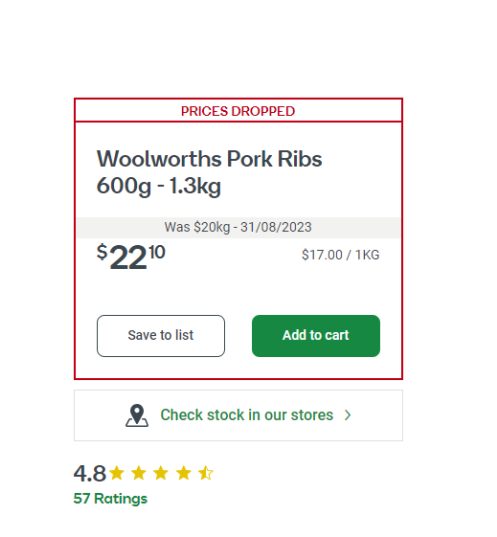Click the half-filled fifth rating star

[x=206, y=473]
